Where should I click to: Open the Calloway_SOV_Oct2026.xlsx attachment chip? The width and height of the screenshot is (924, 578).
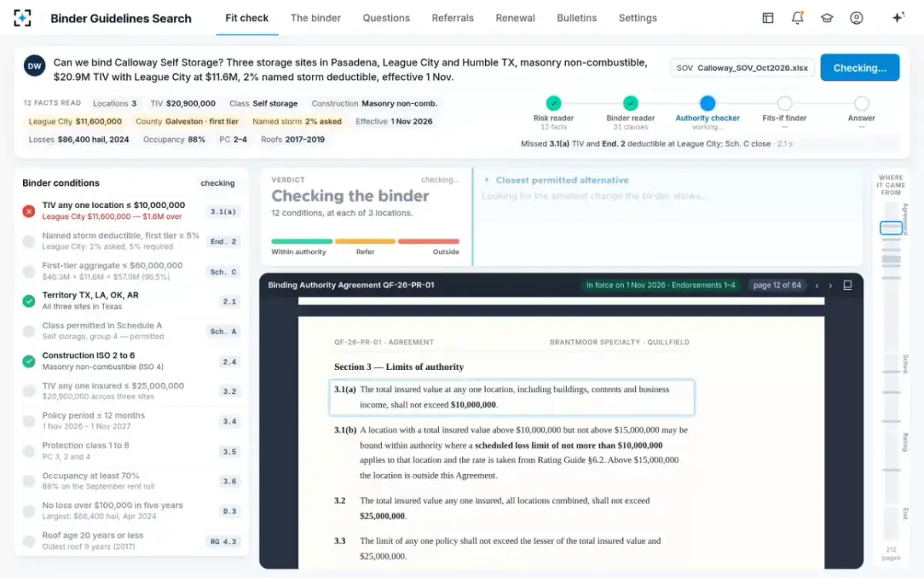pyautogui.click(x=742, y=68)
